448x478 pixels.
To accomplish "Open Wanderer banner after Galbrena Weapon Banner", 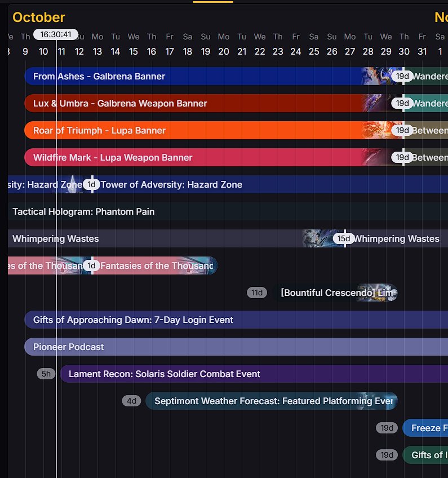I will click(426, 103).
